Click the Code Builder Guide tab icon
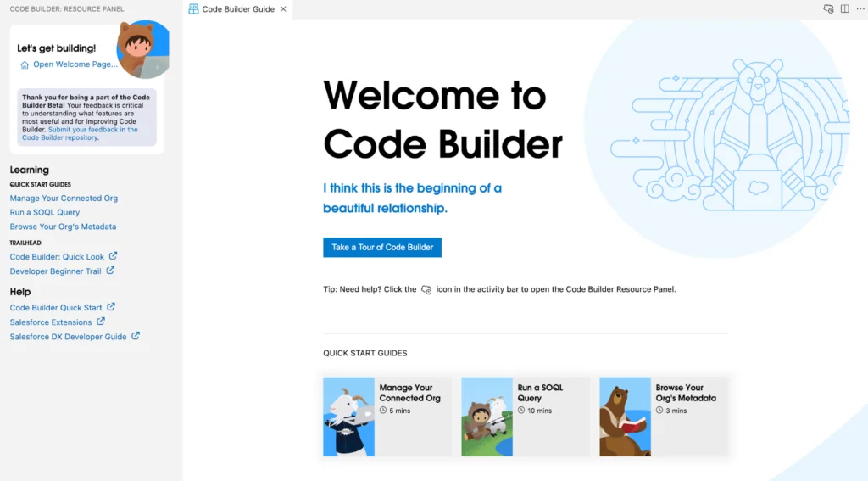The width and height of the screenshot is (868, 481). [193, 8]
